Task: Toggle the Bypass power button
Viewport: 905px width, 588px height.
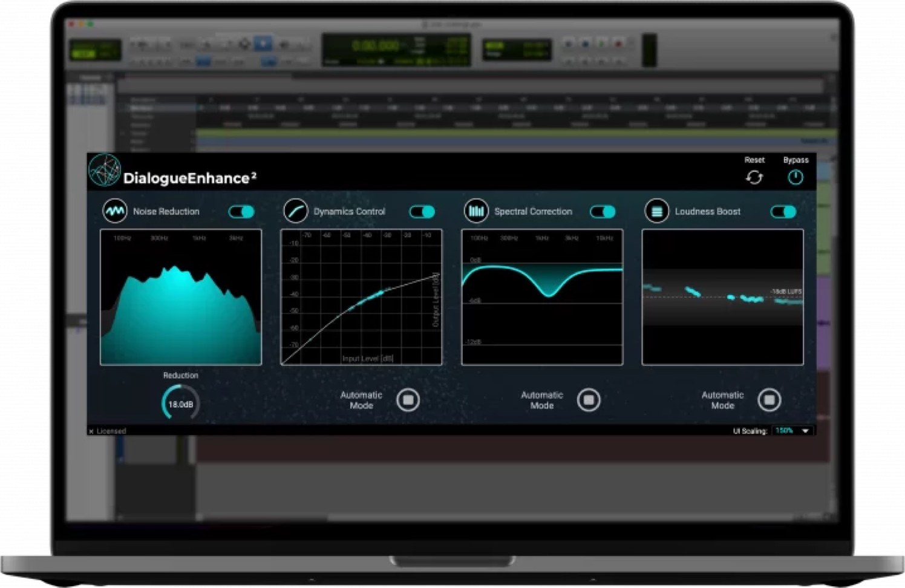Action: 795,177
